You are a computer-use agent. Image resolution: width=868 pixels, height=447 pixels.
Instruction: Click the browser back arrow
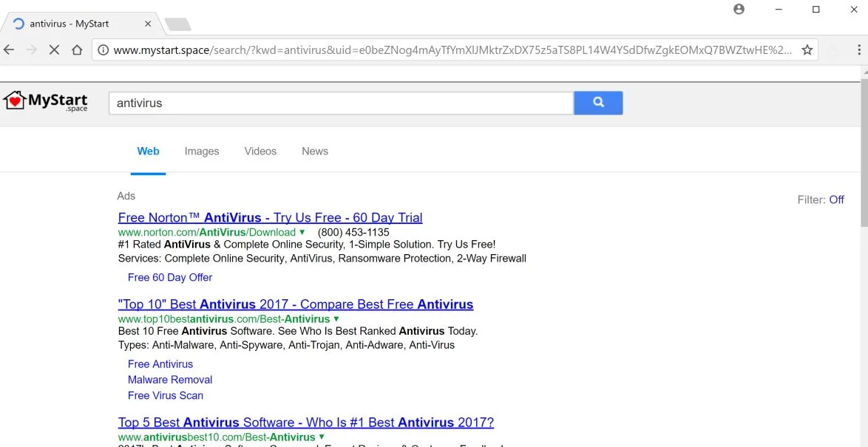(8, 50)
